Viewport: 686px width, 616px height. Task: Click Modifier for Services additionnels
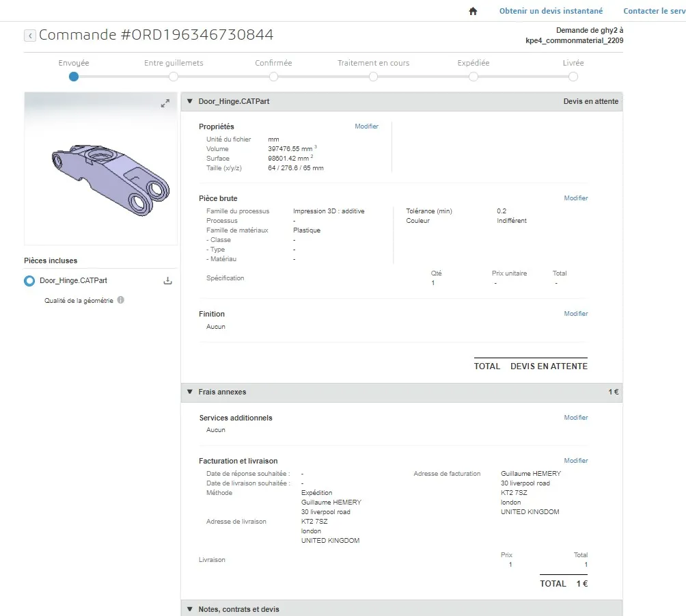tap(575, 418)
